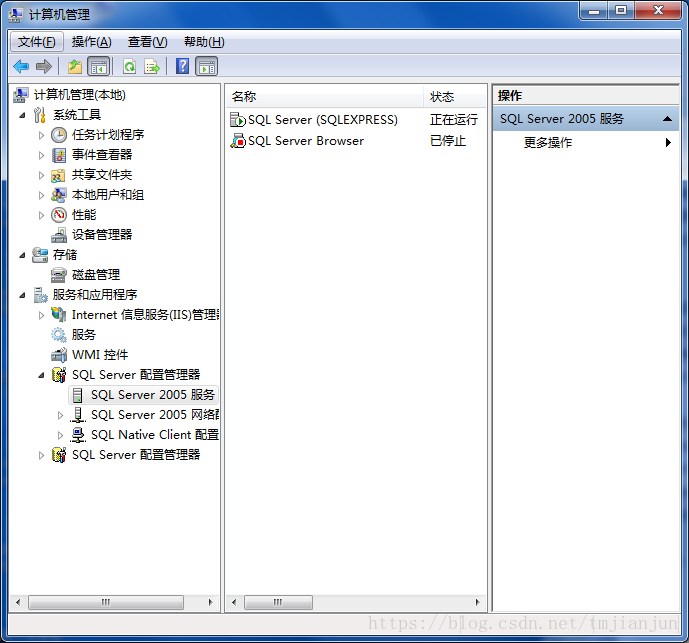
Task: Click the 事件查看器 icon
Action: pos(59,155)
